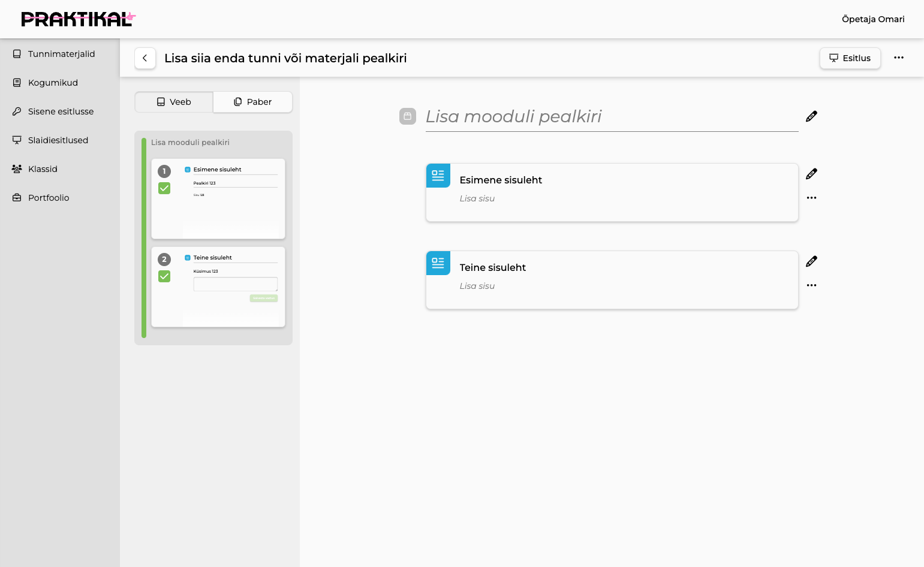924x567 pixels.
Task: Click the Lisa sisu text under Esimene sisuleht
Action: click(477, 198)
